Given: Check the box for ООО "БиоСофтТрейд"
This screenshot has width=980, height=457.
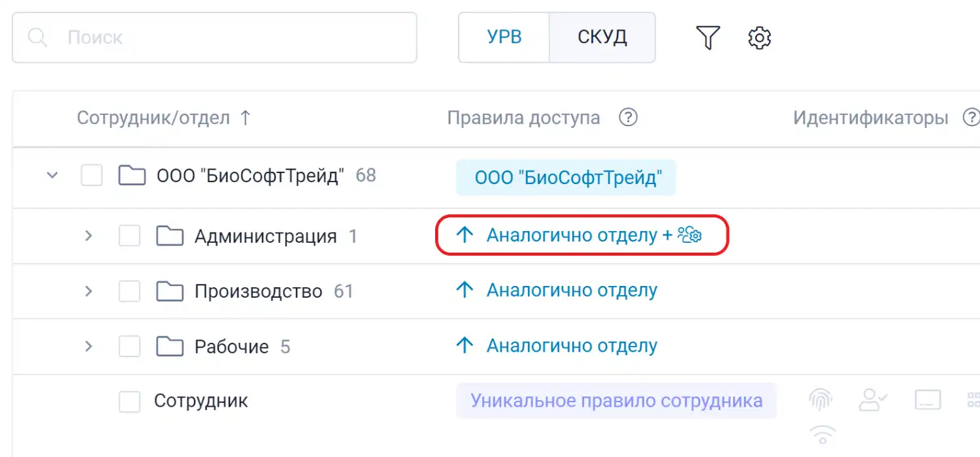Looking at the screenshot, I should point(91,175).
